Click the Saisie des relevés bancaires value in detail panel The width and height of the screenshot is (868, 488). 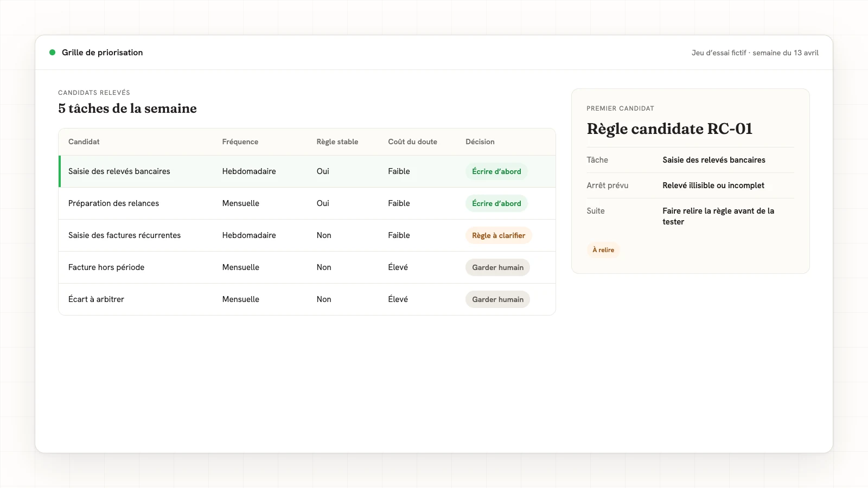714,160
